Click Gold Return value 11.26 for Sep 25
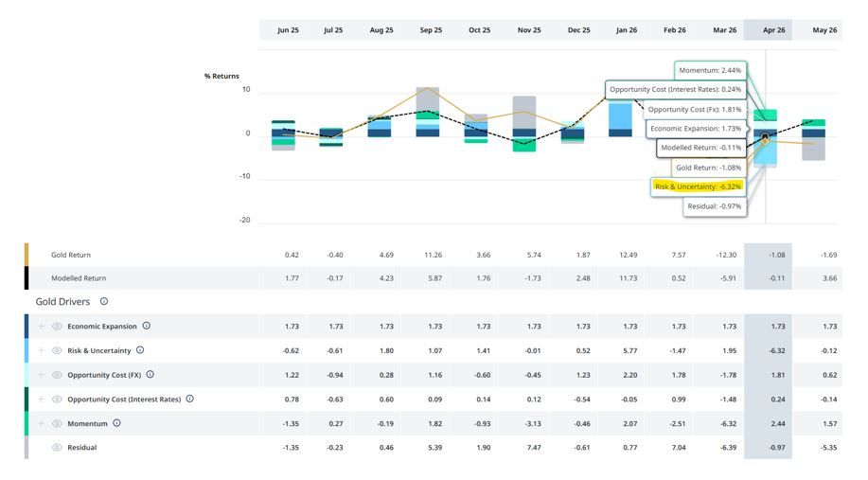868x480 pixels. click(433, 255)
